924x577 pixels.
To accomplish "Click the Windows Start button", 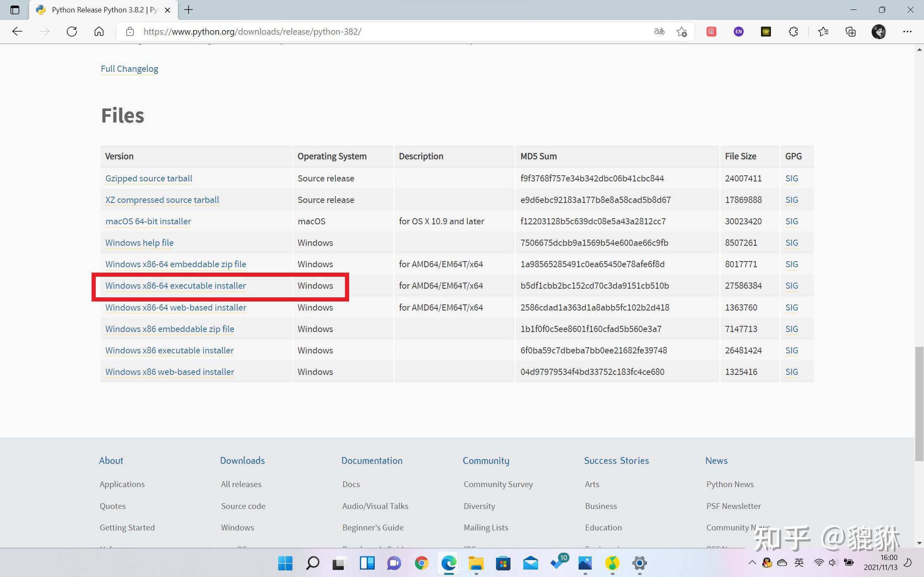I will click(285, 563).
